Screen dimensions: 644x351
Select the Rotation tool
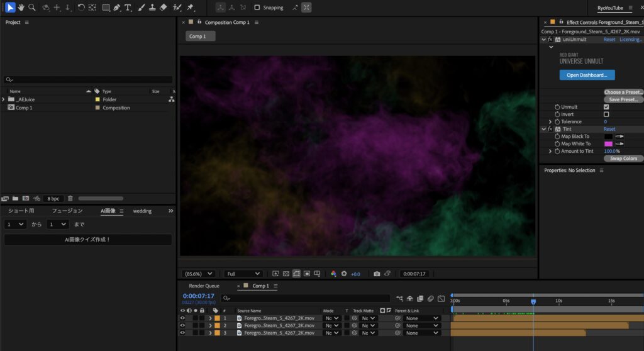click(x=81, y=8)
